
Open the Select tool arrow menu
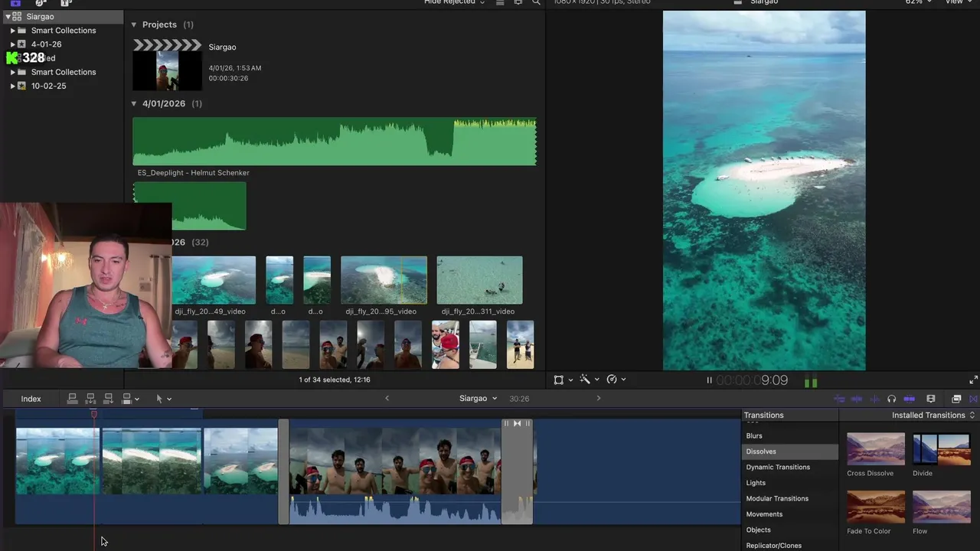[x=169, y=399]
